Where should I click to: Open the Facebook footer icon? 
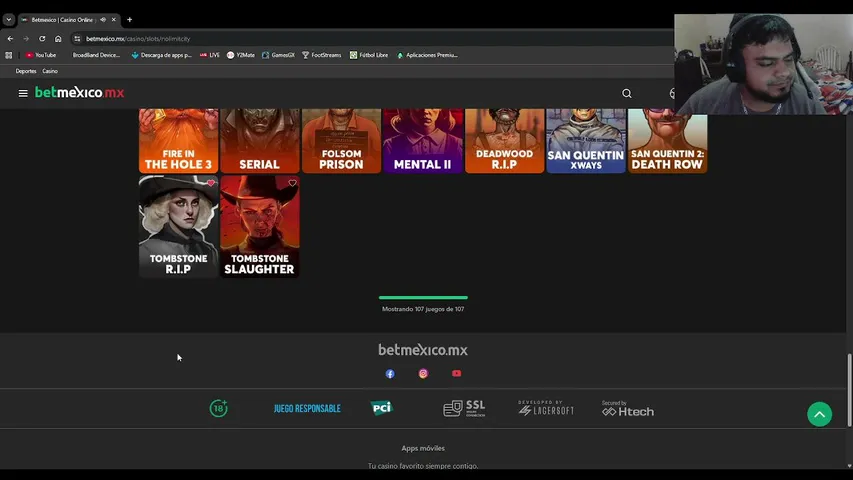390,374
